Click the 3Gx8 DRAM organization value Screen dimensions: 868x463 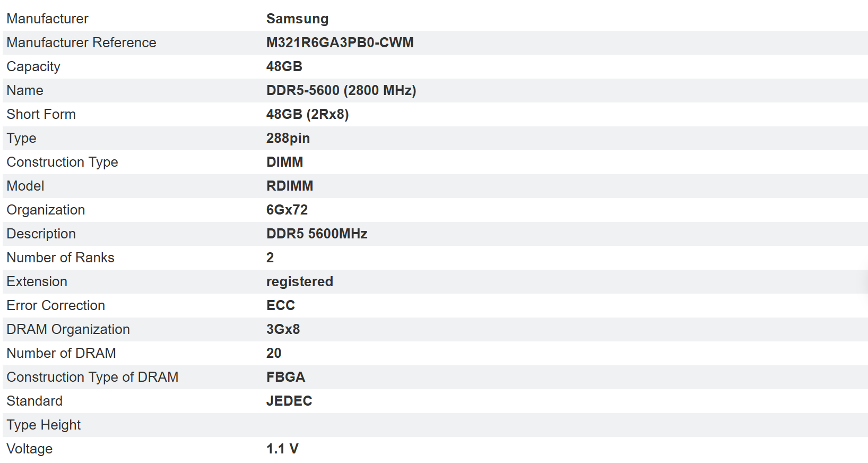pyautogui.click(x=283, y=330)
